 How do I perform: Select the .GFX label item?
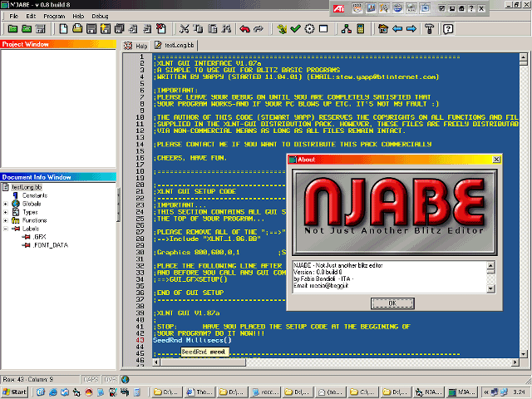(39, 237)
